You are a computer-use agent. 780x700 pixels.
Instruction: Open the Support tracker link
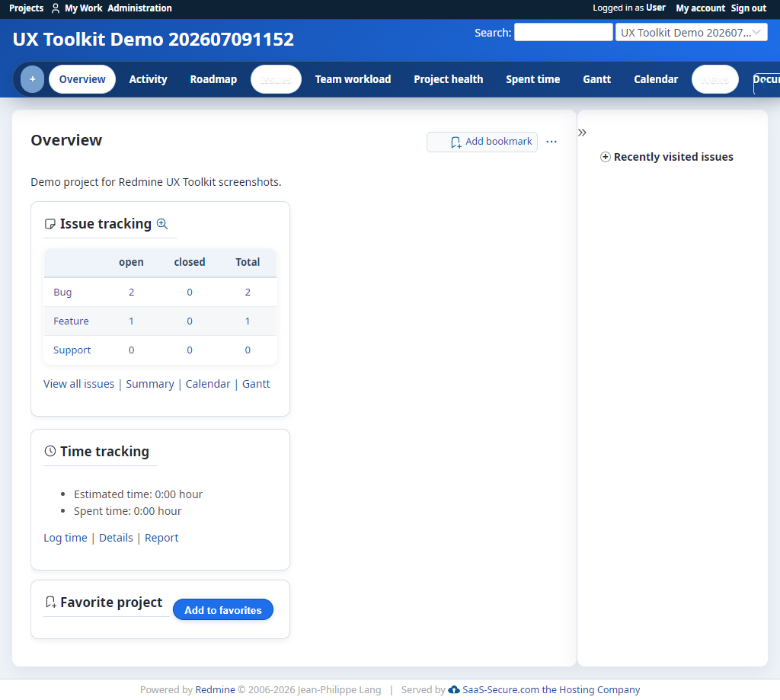[x=72, y=350]
